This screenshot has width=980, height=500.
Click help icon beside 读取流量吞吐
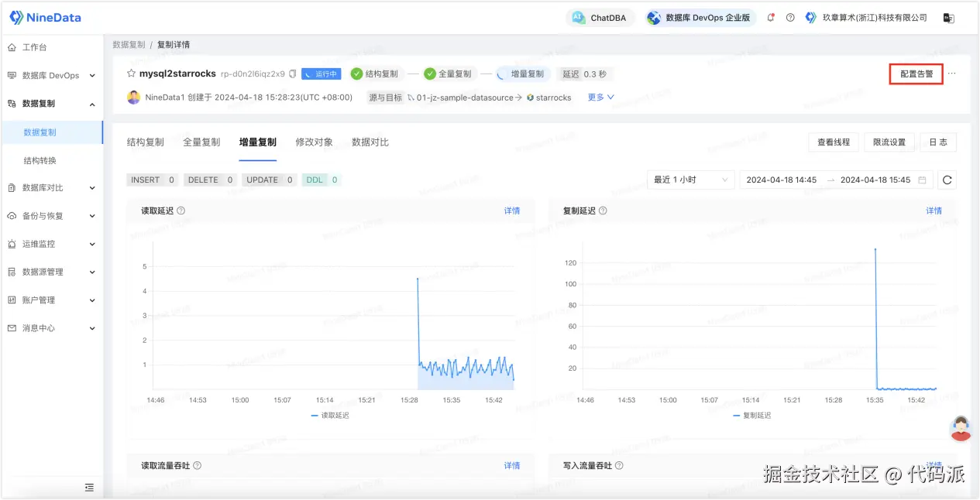[x=197, y=465]
